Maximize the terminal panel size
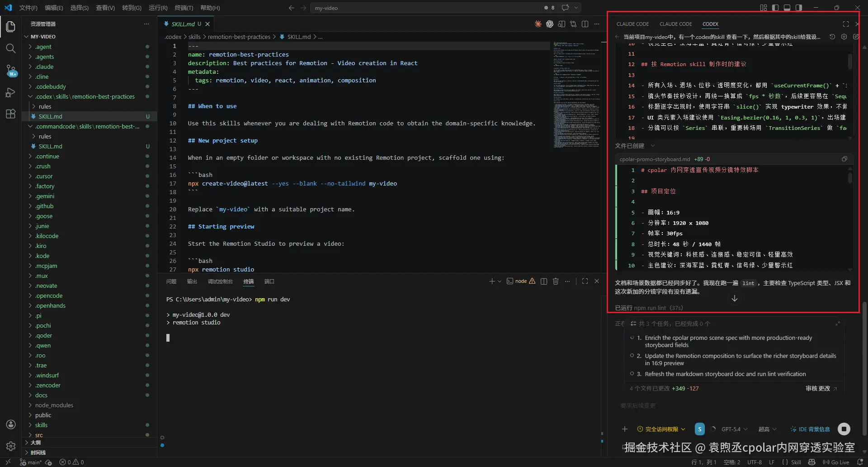Viewport: 868px width, 467px height. click(x=585, y=281)
